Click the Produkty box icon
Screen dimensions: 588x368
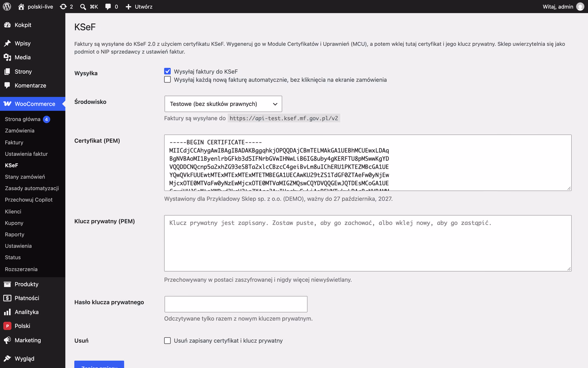tap(7, 284)
